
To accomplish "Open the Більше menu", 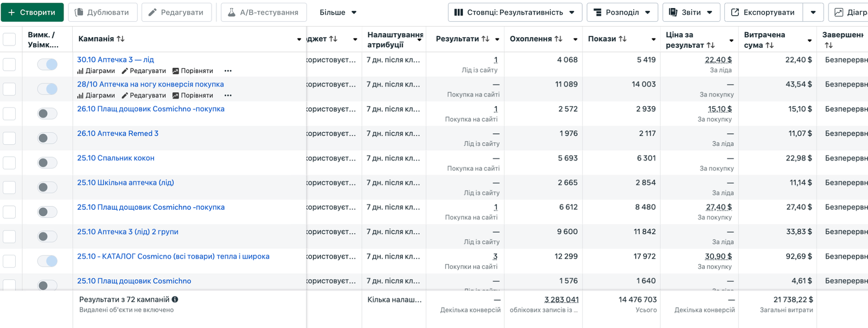I will tap(338, 12).
